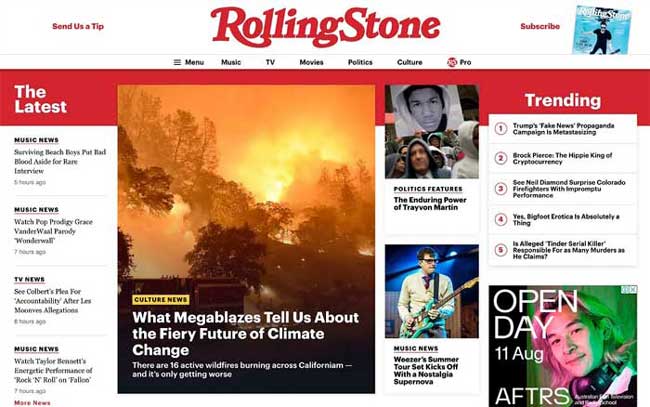Click the yellow Culture News tag
650x407 pixels.
coord(161,300)
